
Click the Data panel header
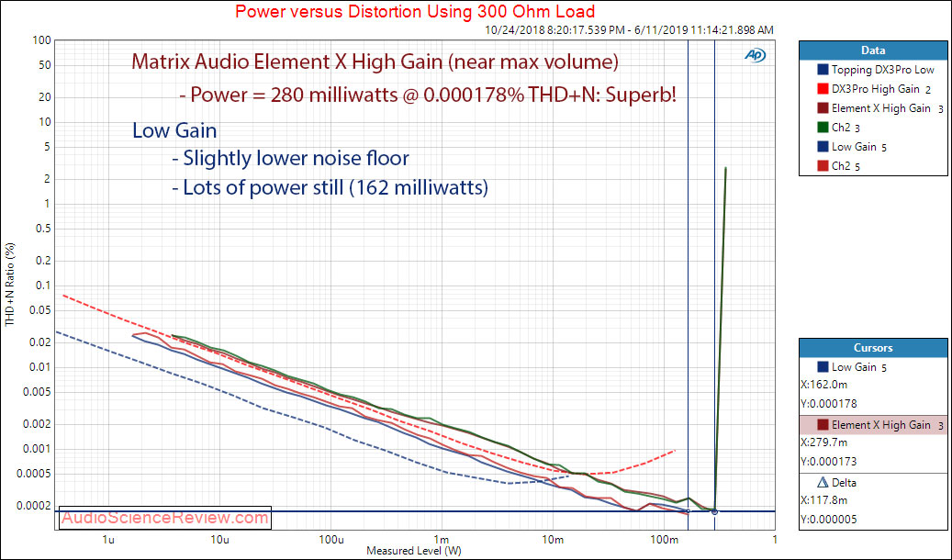[873, 50]
